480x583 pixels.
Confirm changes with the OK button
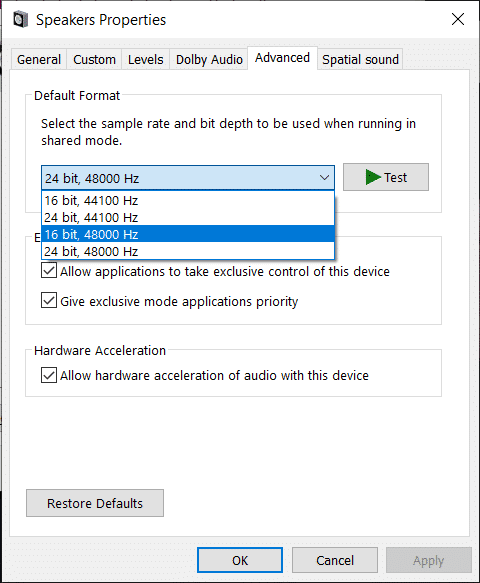(x=240, y=560)
